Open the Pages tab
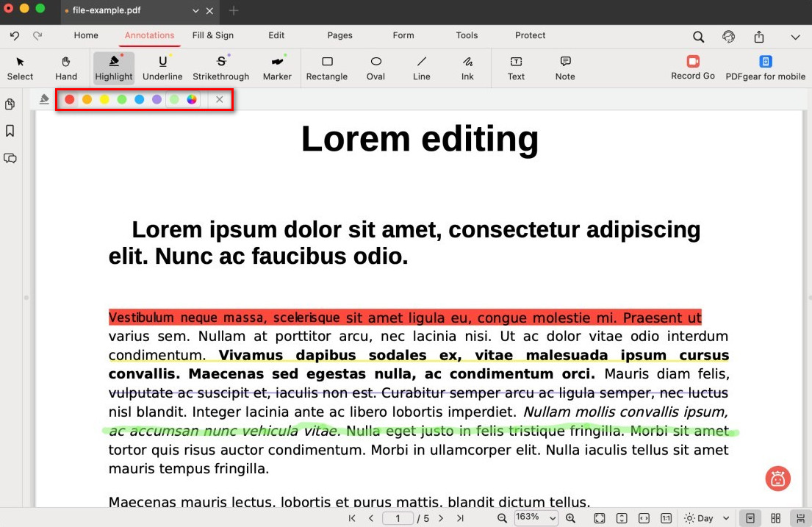The width and height of the screenshot is (812, 527). tap(339, 35)
